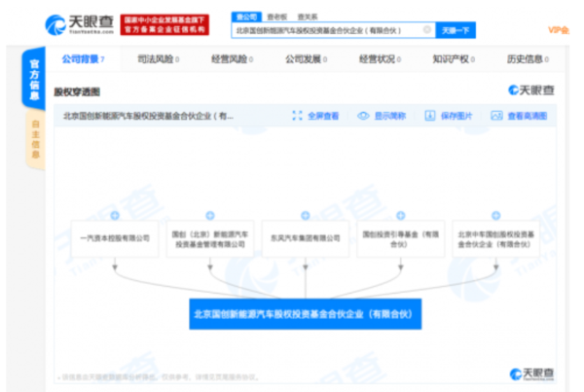Expand the plus above 东风汽车集团有限公司
The image size is (584, 392).
click(306, 215)
